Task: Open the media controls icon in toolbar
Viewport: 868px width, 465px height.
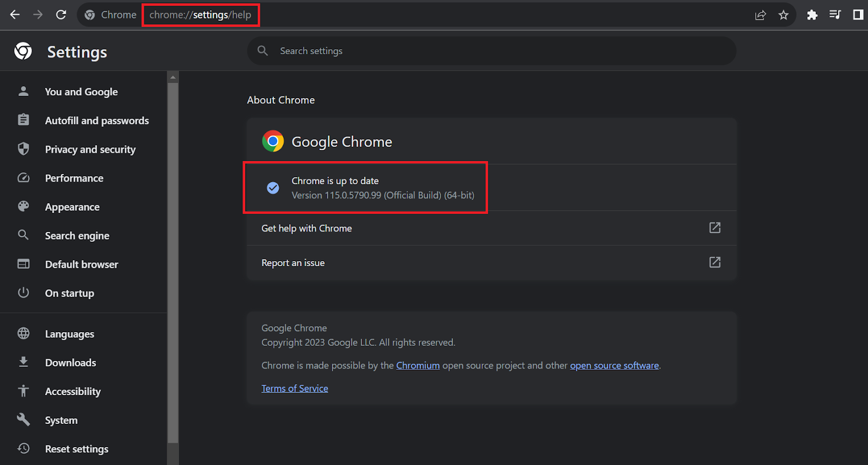Action: [835, 15]
